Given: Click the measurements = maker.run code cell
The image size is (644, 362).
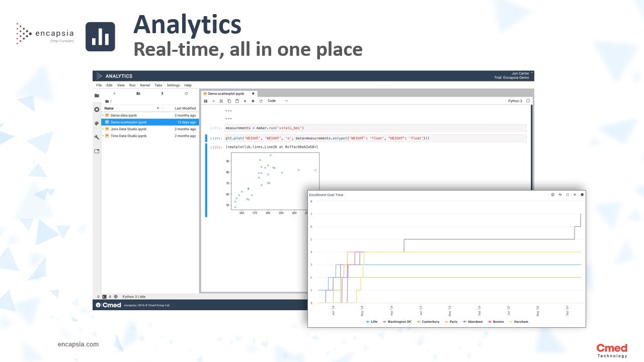Looking at the screenshot, I should (375, 128).
